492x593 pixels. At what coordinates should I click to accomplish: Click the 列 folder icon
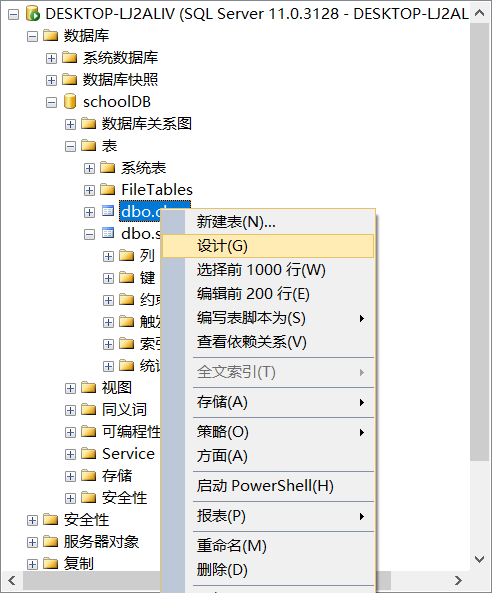(x=126, y=256)
